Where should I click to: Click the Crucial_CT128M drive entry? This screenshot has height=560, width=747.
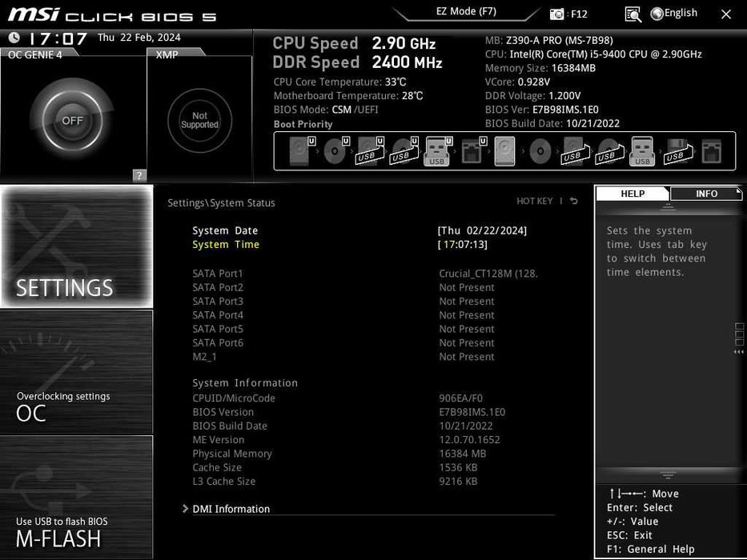coord(488,274)
